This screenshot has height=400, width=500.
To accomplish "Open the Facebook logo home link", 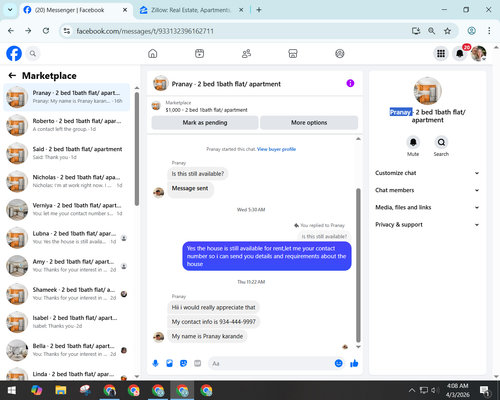I will pyautogui.click(x=14, y=53).
